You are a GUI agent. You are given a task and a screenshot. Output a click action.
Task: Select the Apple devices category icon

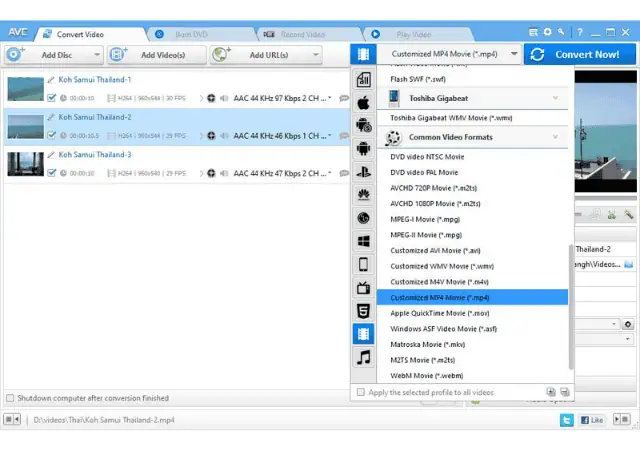(x=363, y=102)
